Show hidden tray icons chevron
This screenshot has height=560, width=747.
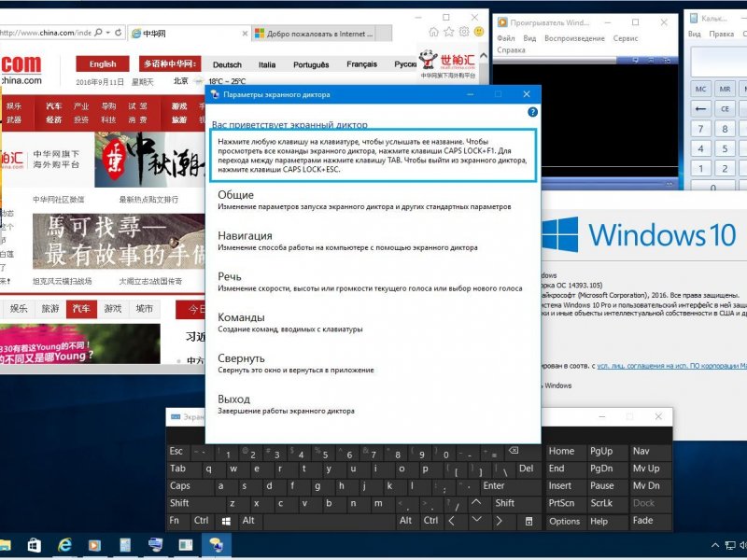[x=714, y=546]
